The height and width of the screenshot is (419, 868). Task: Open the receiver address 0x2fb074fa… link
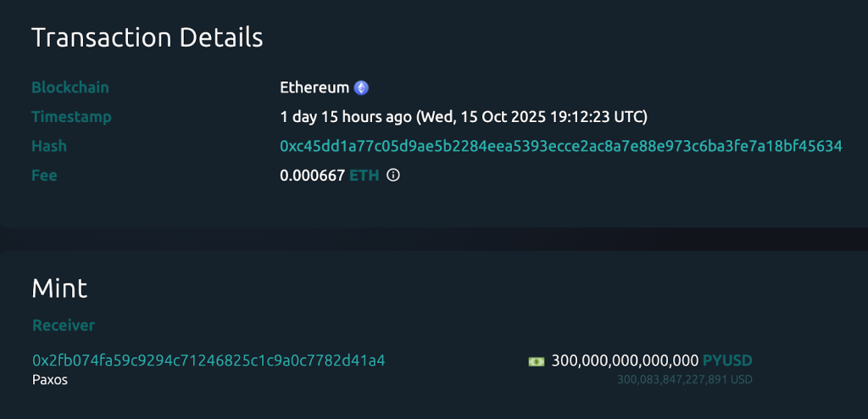(x=209, y=360)
